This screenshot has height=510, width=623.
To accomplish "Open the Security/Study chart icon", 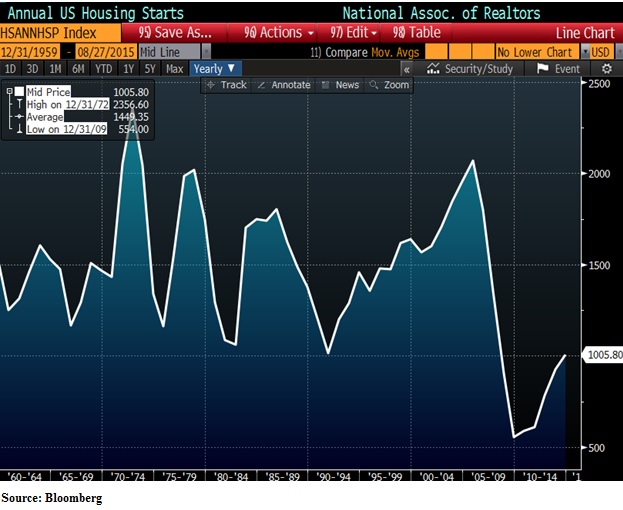I will click(434, 69).
